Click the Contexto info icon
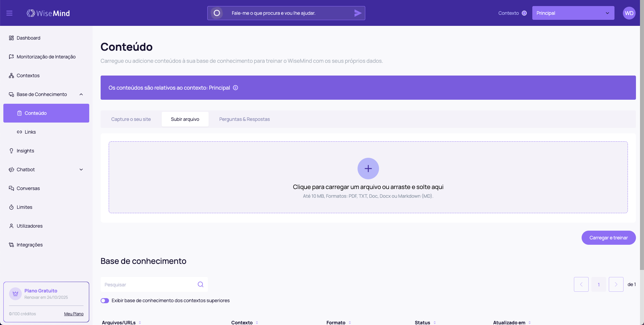 (524, 13)
